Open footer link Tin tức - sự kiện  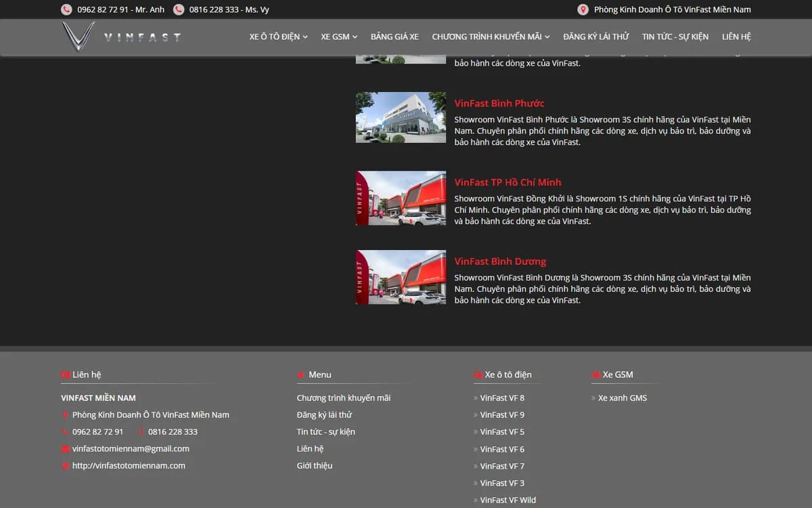click(x=326, y=431)
